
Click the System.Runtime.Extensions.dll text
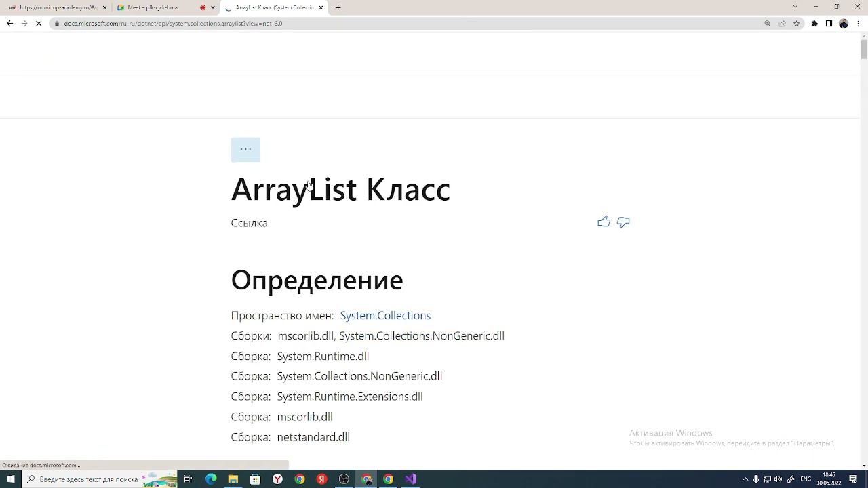tap(350, 396)
